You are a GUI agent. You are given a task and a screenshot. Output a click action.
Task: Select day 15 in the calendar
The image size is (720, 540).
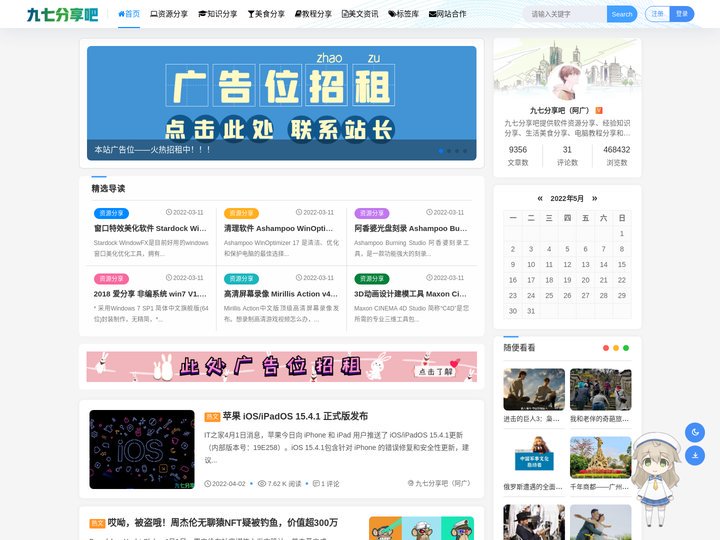tap(622, 264)
